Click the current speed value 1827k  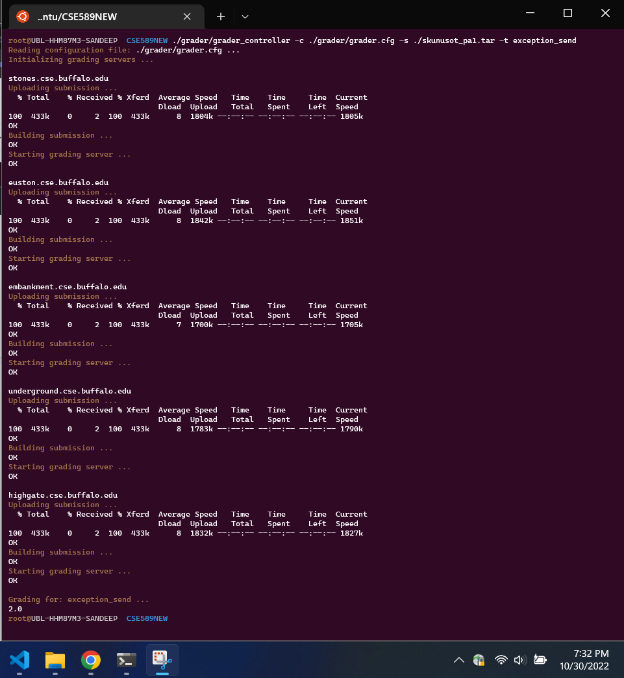point(352,533)
